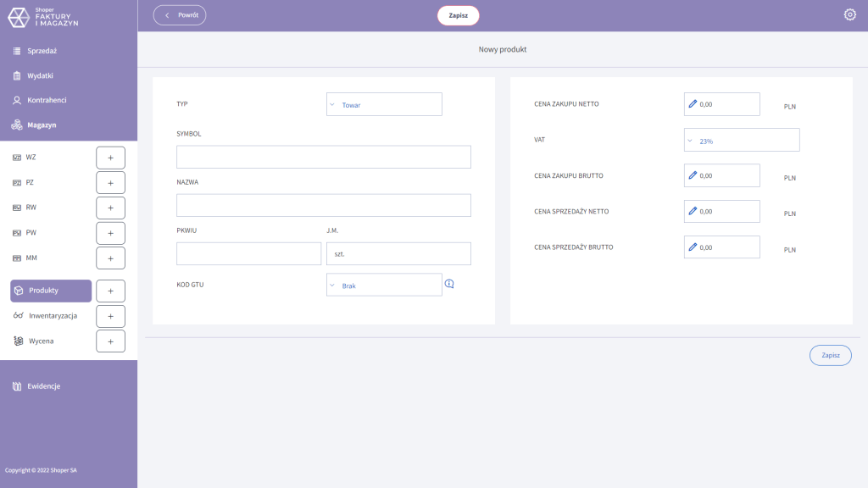Go to Kontrahenci in sidebar
The height and width of the screenshot is (488, 868).
pos(47,100)
